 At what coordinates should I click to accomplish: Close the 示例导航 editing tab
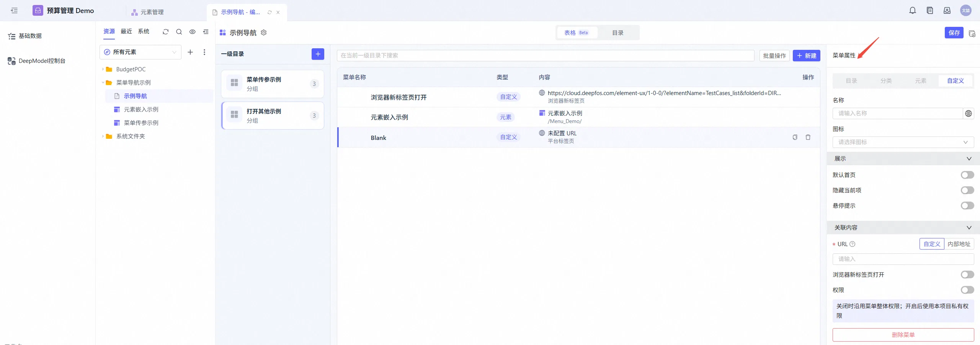click(x=278, y=12)
